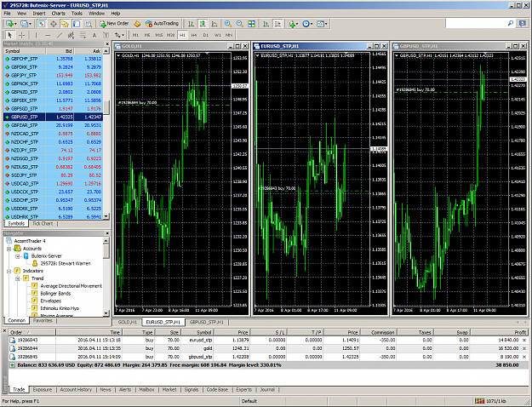
Task: Toggle the Navigator panel button
Action: pos(65,24)
